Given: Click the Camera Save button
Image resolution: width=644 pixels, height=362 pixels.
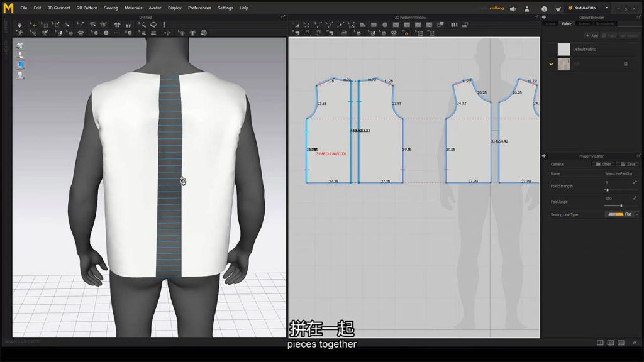Looking at the screenshot, I should point(628,164).
